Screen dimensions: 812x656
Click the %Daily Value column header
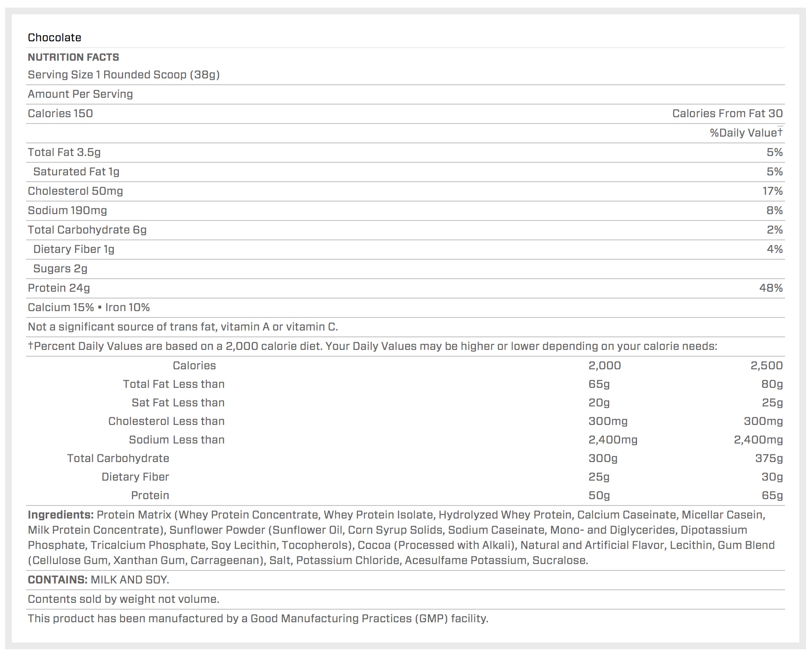[745, 133]
